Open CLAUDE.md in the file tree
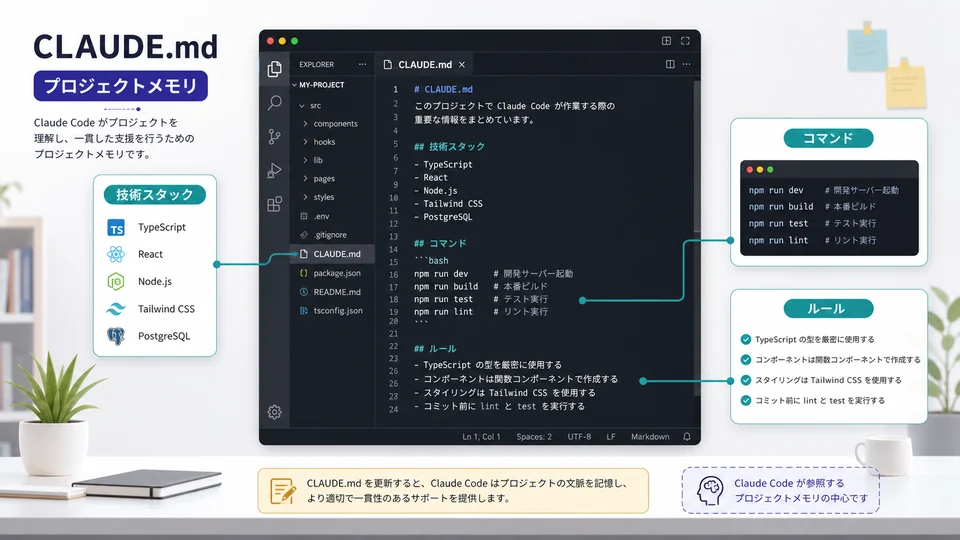 332,254
